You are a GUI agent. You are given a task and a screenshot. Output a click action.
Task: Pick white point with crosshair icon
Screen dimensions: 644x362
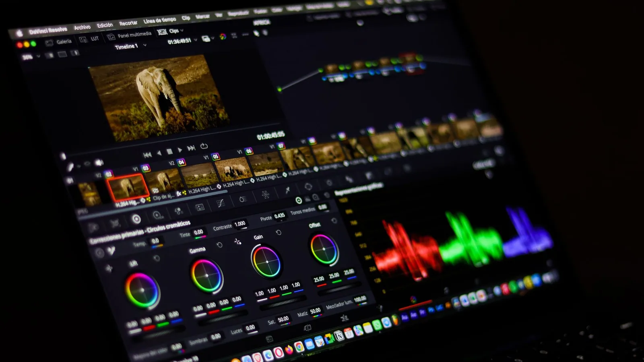pyautogui.click(x=237, y=242)
